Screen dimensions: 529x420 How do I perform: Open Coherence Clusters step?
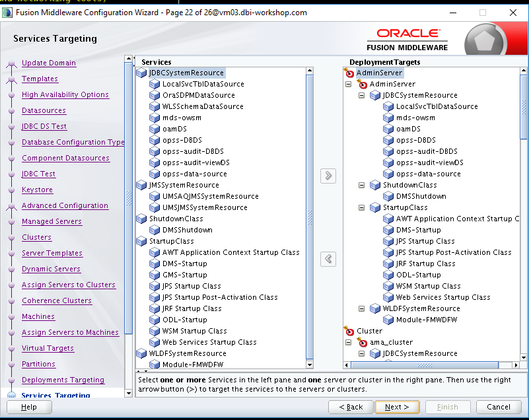pos(57,301)
